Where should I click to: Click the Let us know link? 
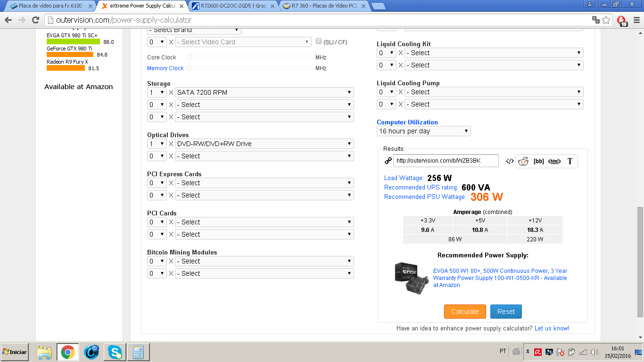click(552, 328)
